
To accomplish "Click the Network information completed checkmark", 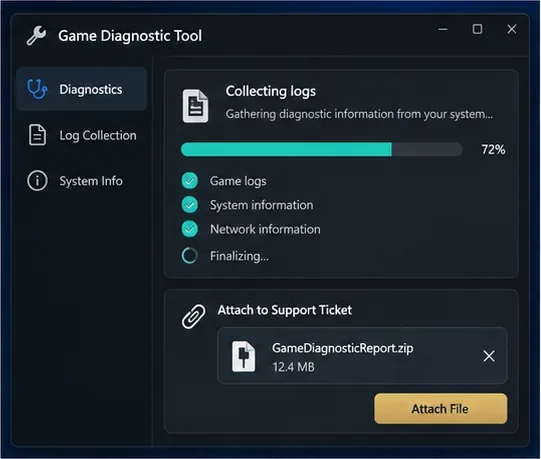I will click(189, 229).
